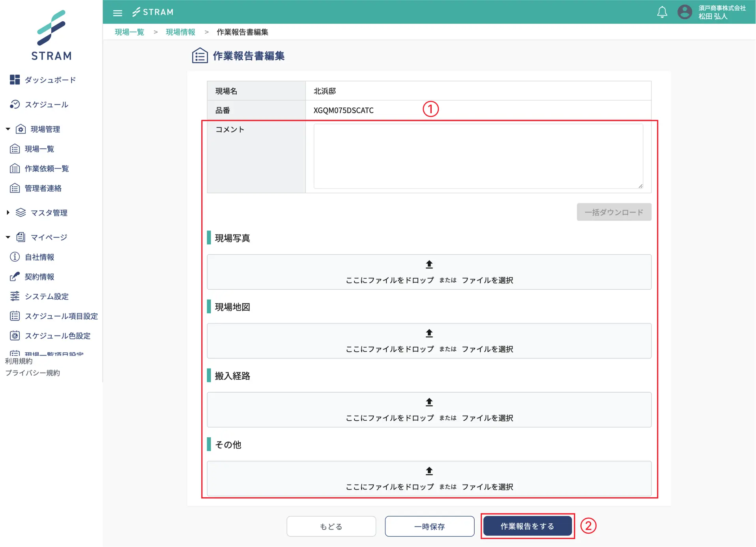Expand the マスタ管理 section arrow
This screenshot has height=547, width=756.
[x=8, y=213]
